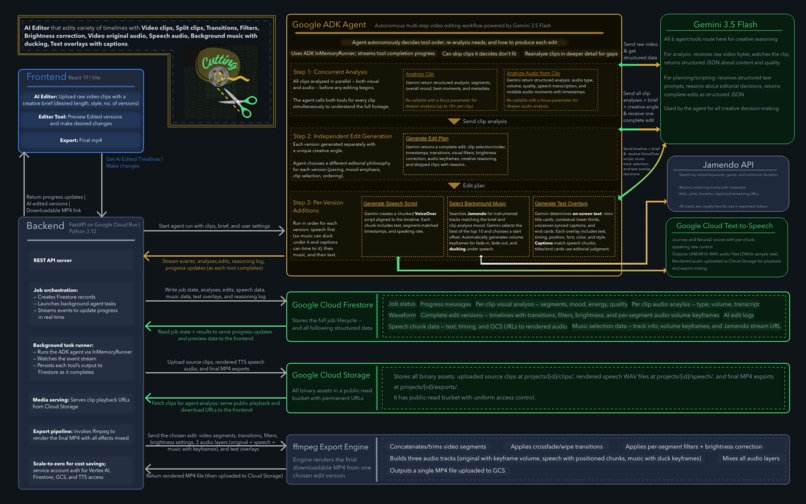
Task: Click 'Can skip clips it decides don't fit' chip
Action: click(x=479, y=53)
